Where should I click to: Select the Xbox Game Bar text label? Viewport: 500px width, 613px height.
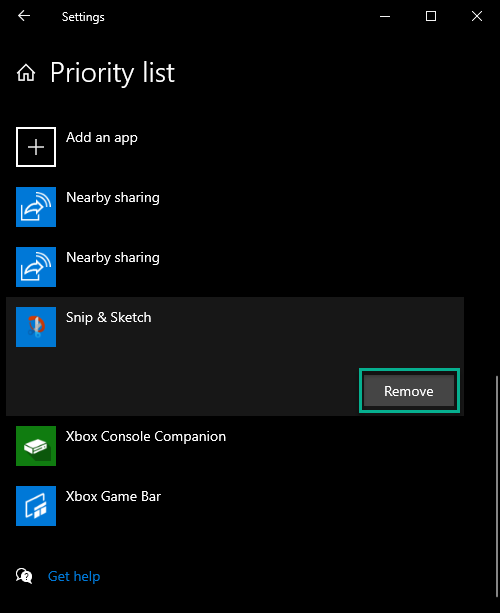pos(113,496)
